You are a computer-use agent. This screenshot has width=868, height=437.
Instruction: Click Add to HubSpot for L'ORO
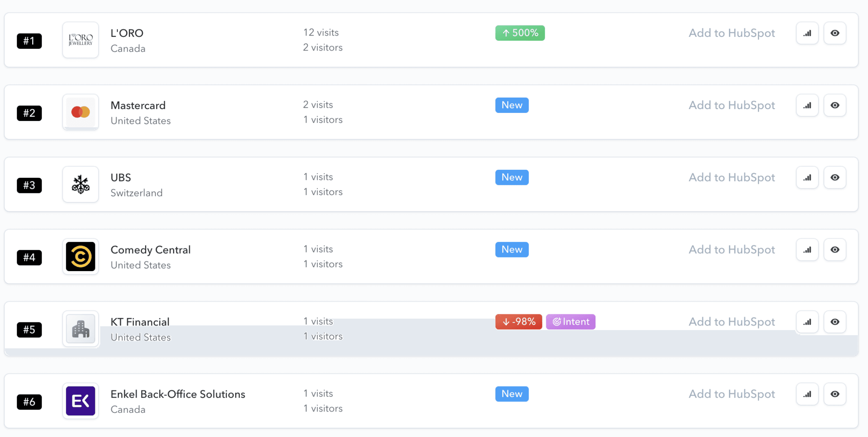(x=732, y=33)
